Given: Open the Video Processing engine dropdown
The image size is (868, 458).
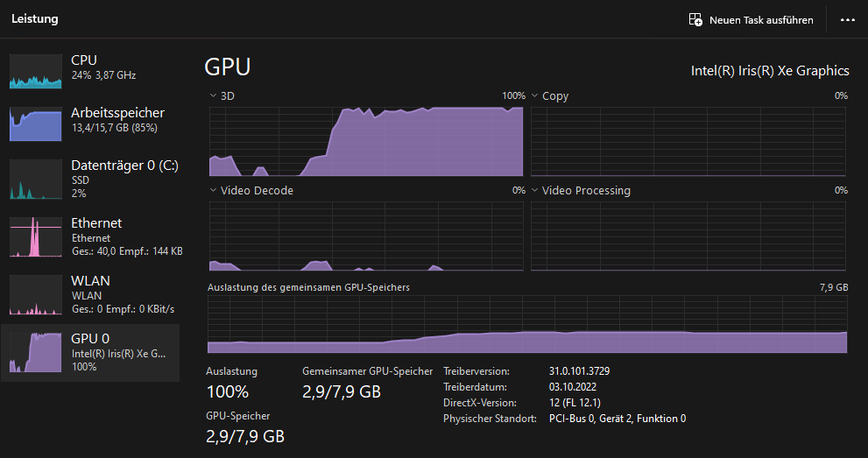Looking at the screenshot, I should point(535,190).
